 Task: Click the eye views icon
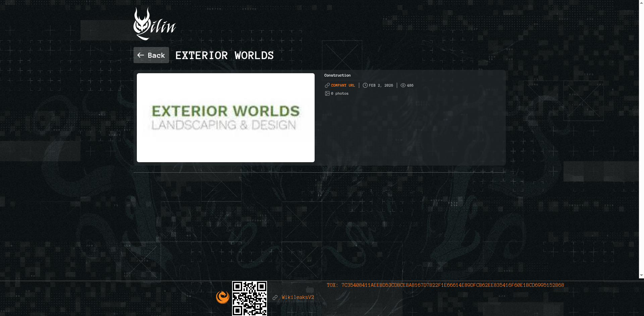[403, 85]
